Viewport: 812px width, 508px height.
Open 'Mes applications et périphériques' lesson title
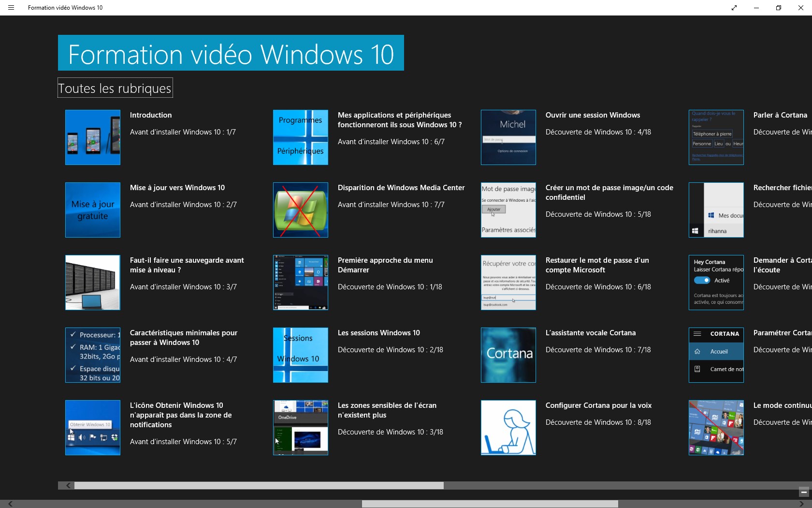400,120
